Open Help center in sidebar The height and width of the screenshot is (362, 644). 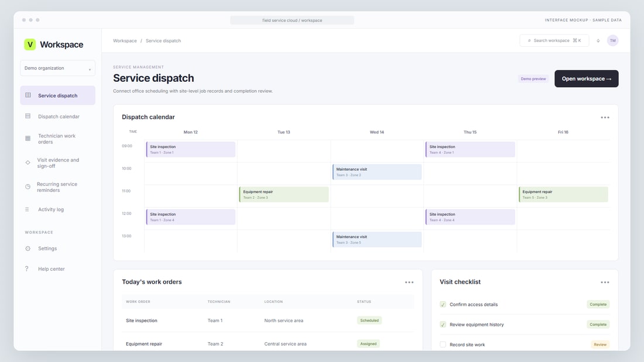57,269
